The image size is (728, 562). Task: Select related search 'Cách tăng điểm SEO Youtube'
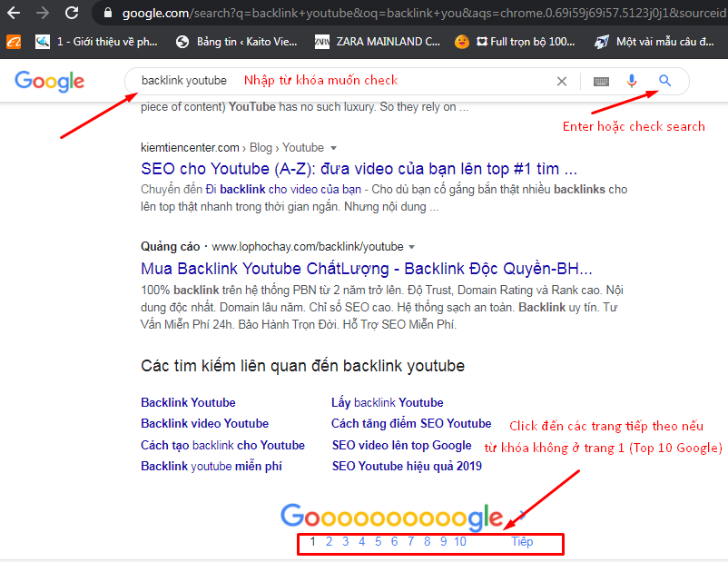click(411, 424)
